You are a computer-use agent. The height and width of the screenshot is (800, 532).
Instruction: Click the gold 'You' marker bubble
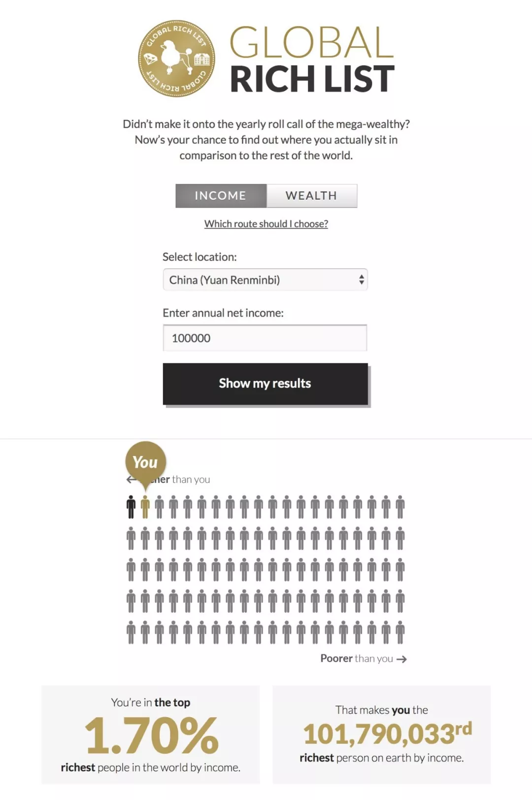[145, 461]
